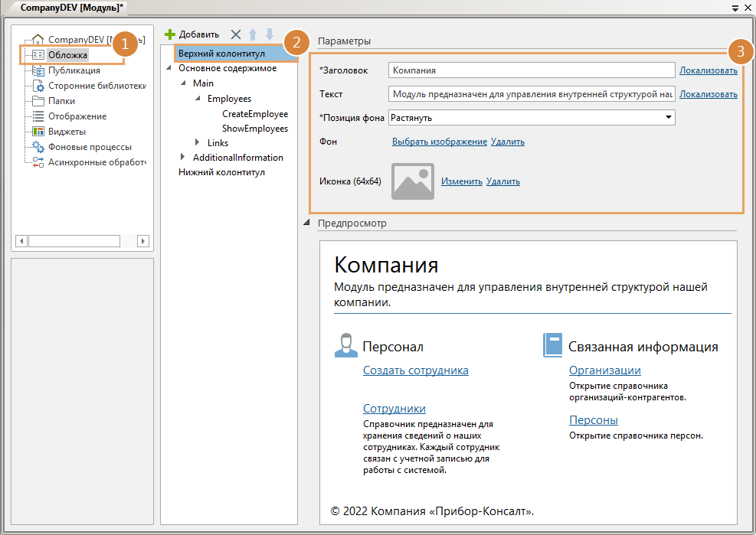Click the Папки folder icon
Viewport: 756px width, 535px height.
pyautogui.click(x=38, y=101)
